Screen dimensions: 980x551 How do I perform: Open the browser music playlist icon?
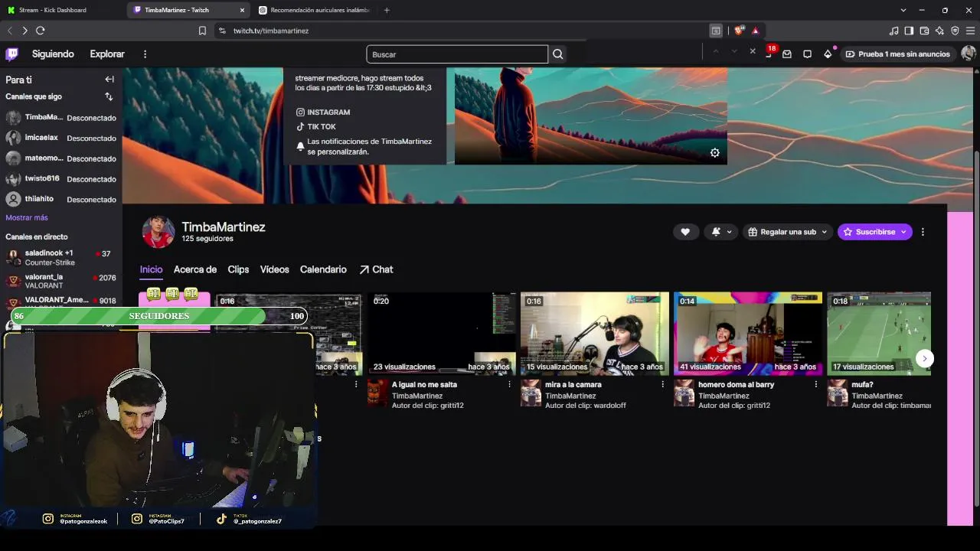click(x=894, y=31)
